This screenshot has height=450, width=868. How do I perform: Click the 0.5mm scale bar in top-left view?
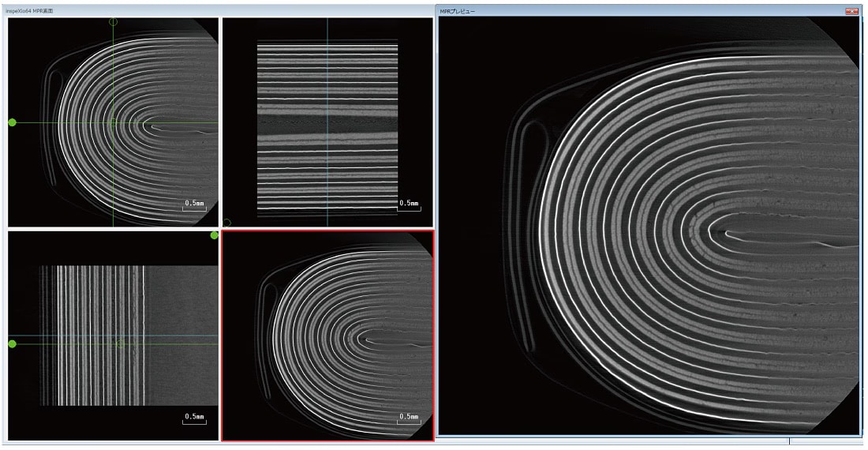pos(194,205)
